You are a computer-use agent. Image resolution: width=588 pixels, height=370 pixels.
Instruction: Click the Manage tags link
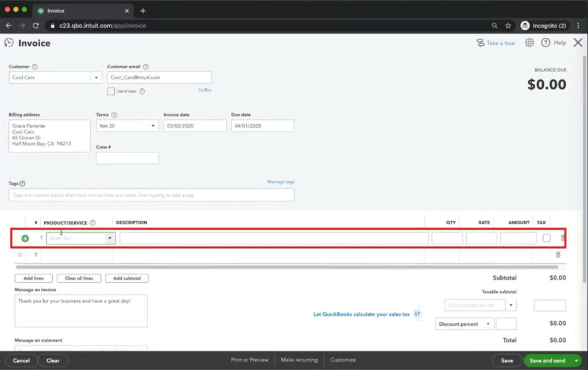pos(281,182)
